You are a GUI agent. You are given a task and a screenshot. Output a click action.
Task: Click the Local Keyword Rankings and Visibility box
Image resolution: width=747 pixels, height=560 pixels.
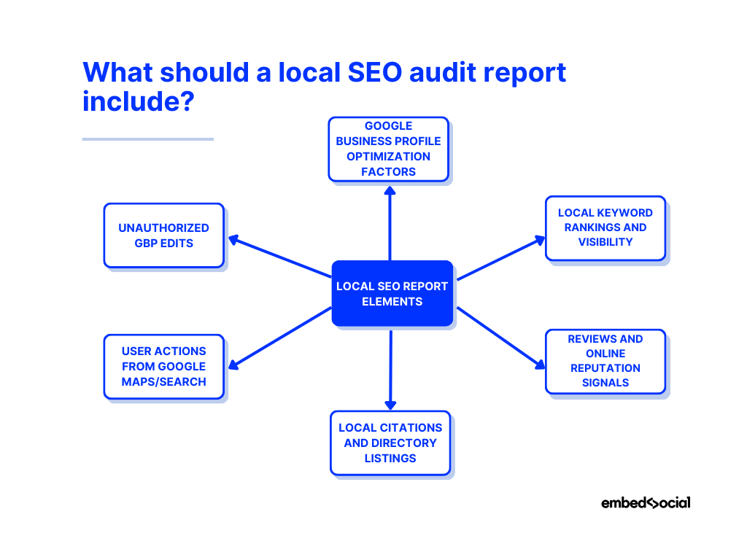605,227
